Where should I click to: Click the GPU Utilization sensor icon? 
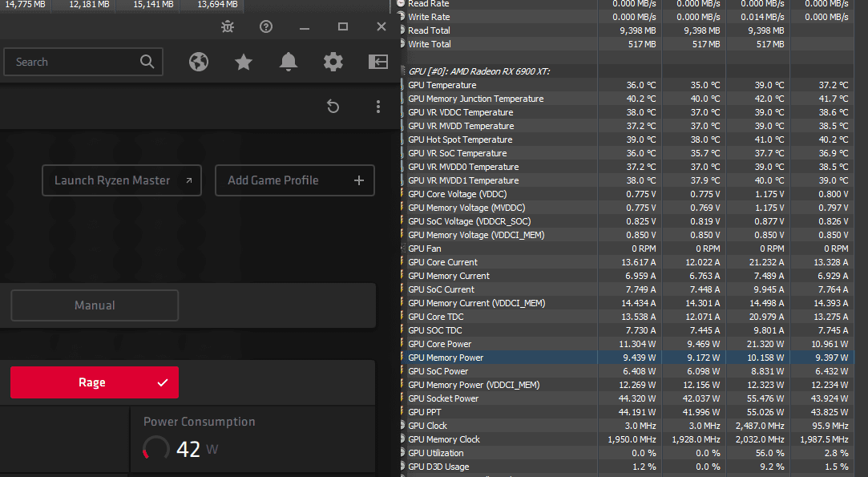402,453
